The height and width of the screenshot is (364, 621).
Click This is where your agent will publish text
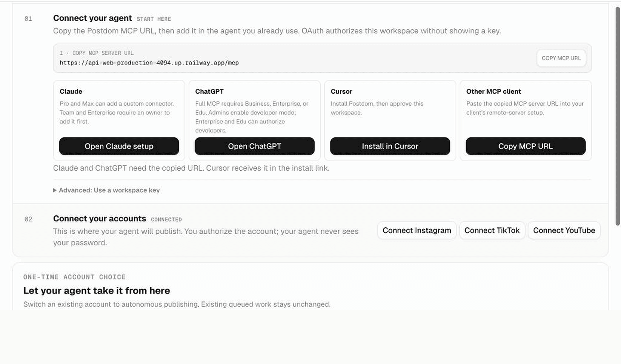[x=206, y=237]
